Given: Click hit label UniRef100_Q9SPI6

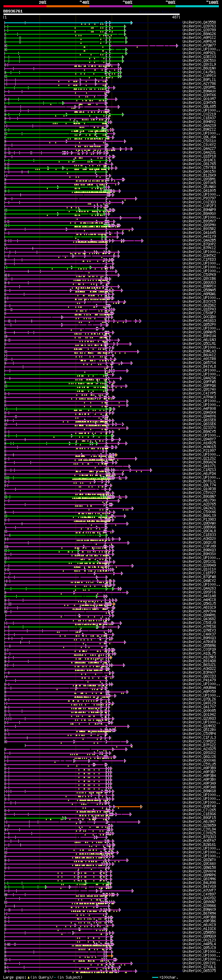Looking at the screenshot, I should coord(199,592).
